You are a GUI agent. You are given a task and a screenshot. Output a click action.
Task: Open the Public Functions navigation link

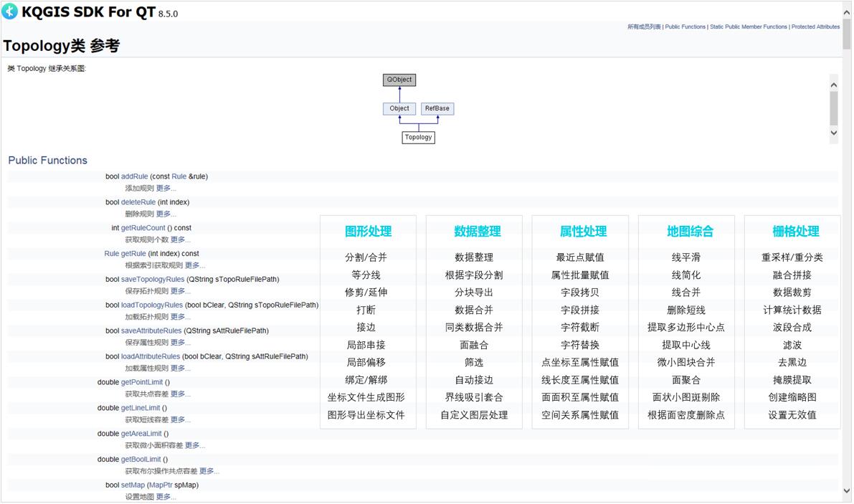[x=685, y=27]
